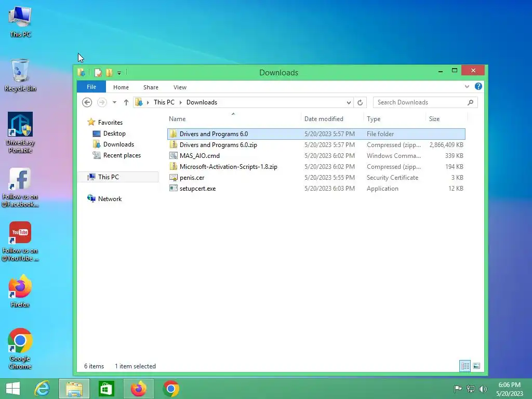Screen dimensions: 532x399
Task: Open the Windows Start button
Action: click(x=13, y=389)
